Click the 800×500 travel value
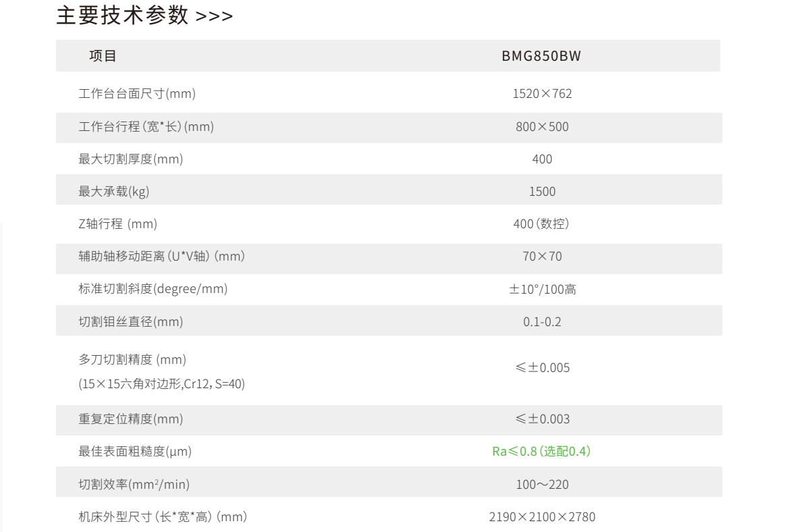The image size is (810, 532). coord(542,126)
